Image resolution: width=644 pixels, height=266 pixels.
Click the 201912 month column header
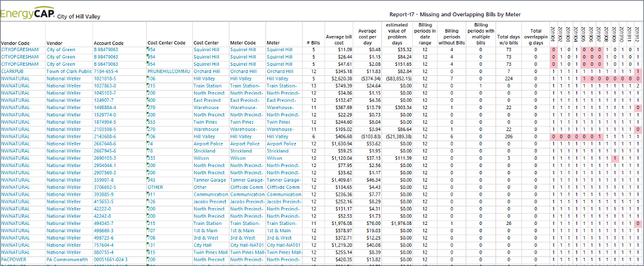click(637, 34)
